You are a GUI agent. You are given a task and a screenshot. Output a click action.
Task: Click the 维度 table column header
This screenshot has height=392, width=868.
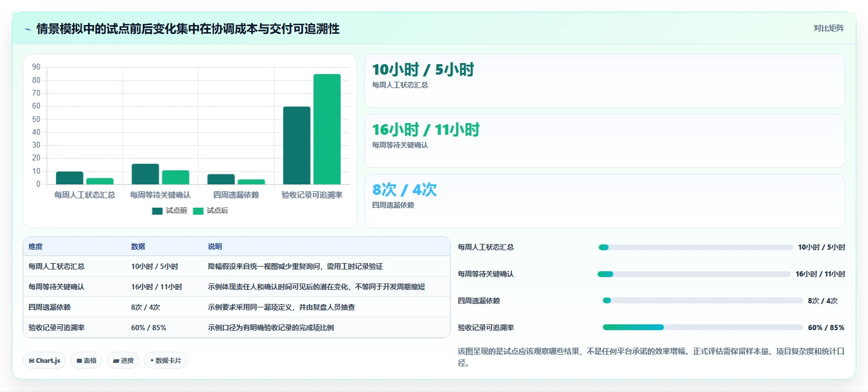coord(36,247)
